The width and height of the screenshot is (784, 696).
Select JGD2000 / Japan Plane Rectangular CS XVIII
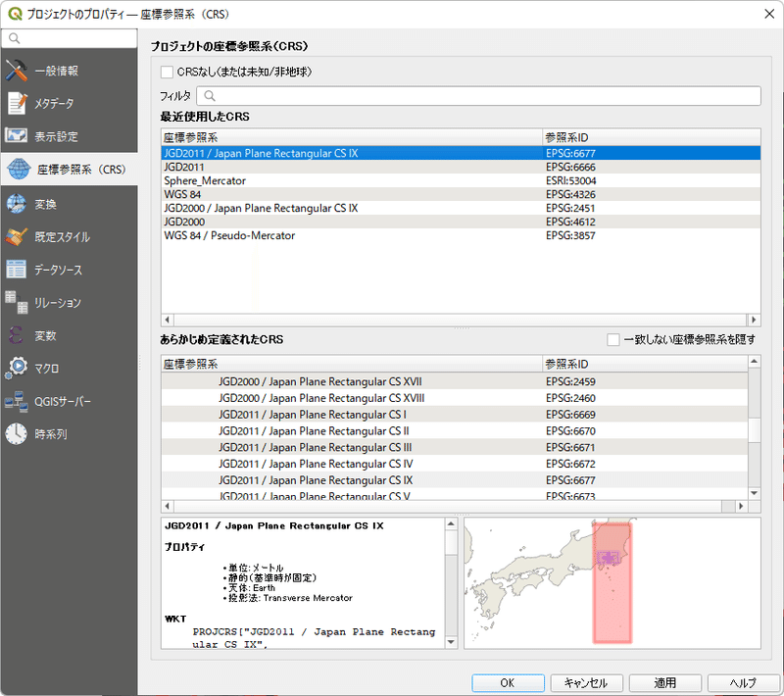point(454,398)
